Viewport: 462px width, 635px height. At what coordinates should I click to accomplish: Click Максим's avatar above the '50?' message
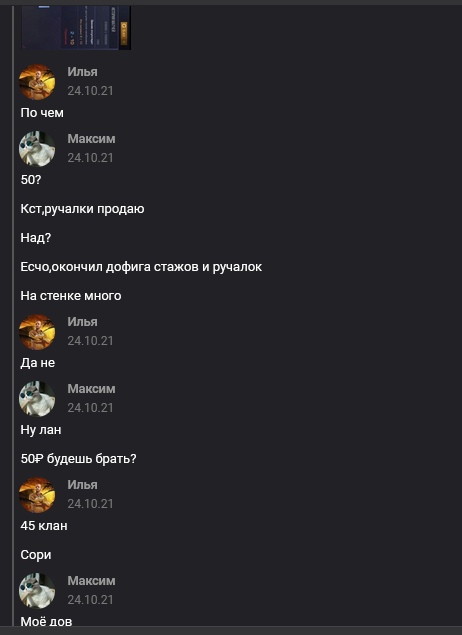coord(37,149)
